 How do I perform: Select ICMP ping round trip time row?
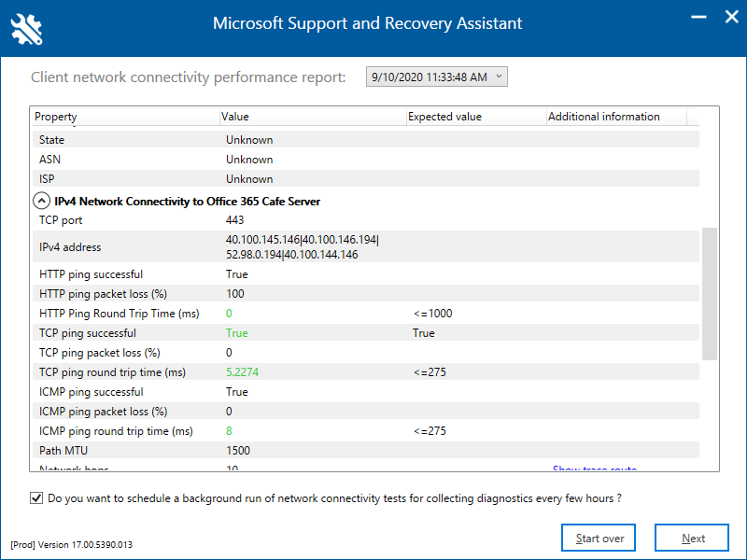(366, 430)
